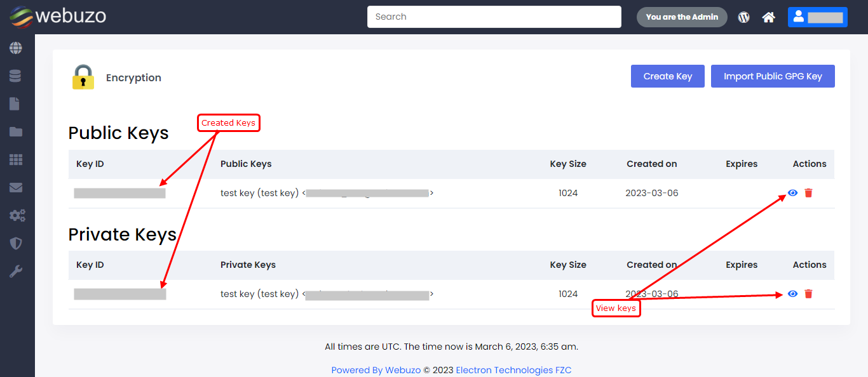
Task: Select the wrench tools icon in the sidebar
Action: [16, 272]
